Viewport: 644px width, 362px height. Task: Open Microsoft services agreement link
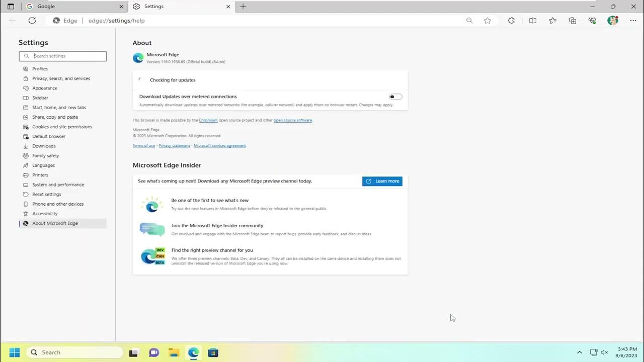pyautogui.click(x=220, y=145)
